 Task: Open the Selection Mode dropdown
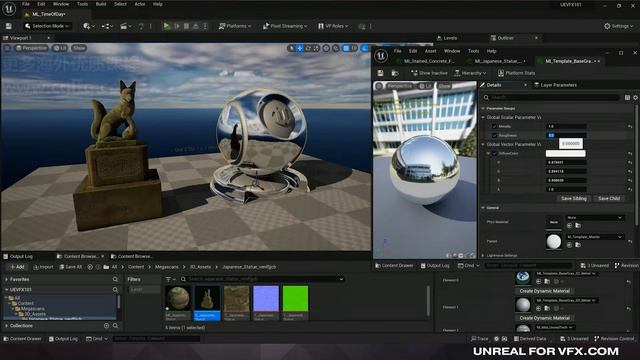pos(47,26)
